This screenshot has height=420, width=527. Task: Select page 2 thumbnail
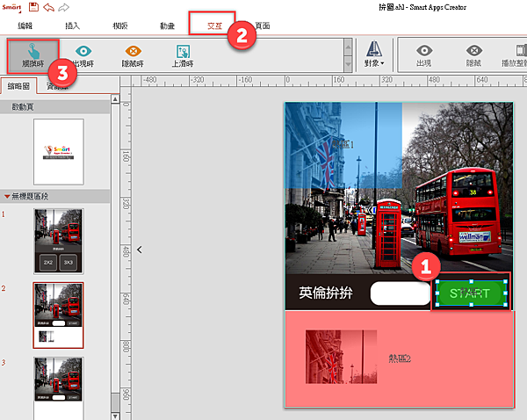[x=59, y=315]
